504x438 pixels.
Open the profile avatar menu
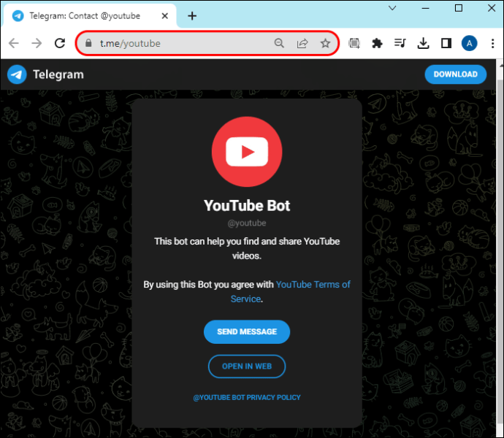pos(469,44)
